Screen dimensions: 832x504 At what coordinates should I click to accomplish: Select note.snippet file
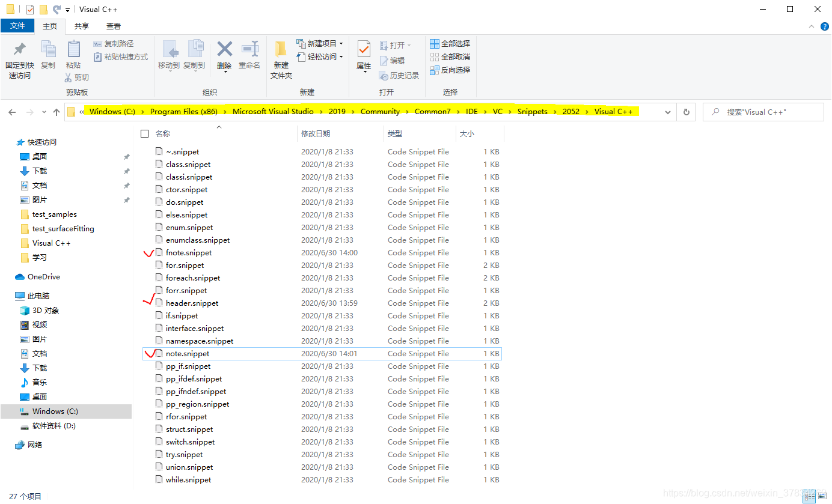tap(188, 354)
